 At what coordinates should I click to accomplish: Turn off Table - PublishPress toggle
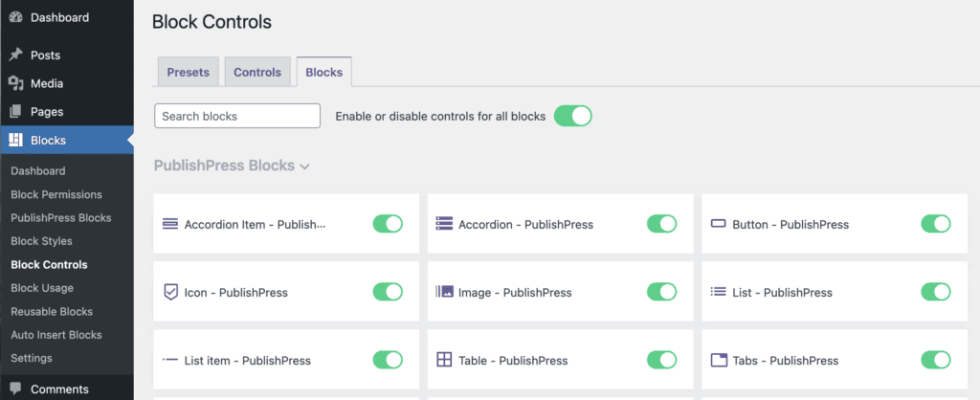pyautogui.click(x=662, y=360)
